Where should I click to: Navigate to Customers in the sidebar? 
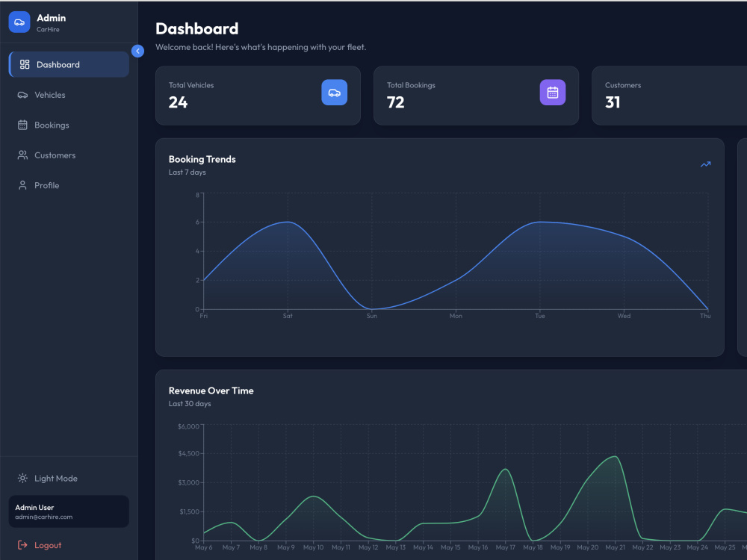[x=69, y=155]
